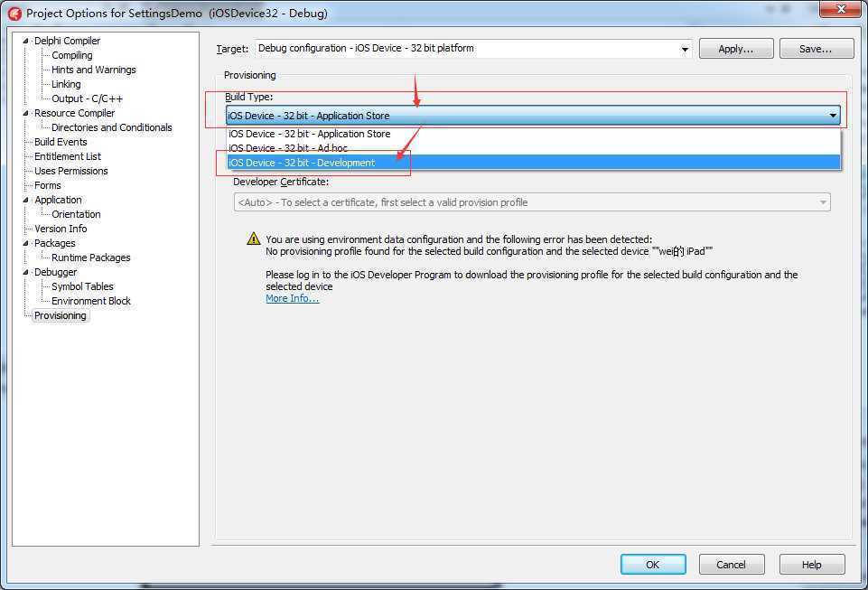Choose Application Store option in the dropdown list
Image resolution: width=868 pixels, height=590 pixels.
[x=534, y=134]
